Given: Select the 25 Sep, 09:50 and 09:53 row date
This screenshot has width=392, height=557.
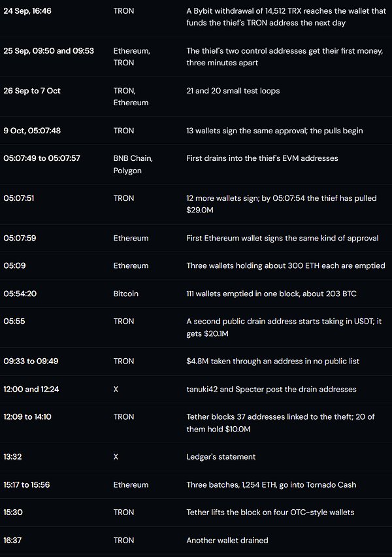Looking at the screenshot, I should (x=48, y=51).
